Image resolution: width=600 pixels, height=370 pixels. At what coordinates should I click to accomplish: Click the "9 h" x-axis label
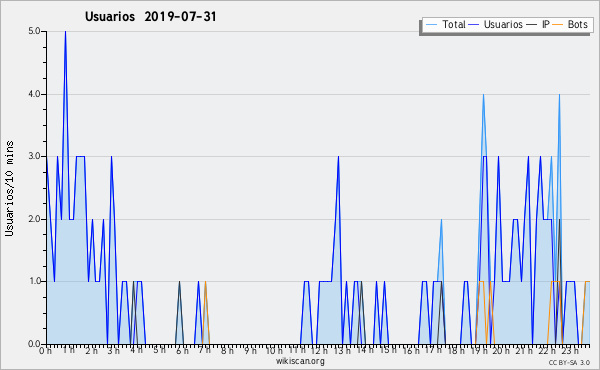tap(250, 350)
